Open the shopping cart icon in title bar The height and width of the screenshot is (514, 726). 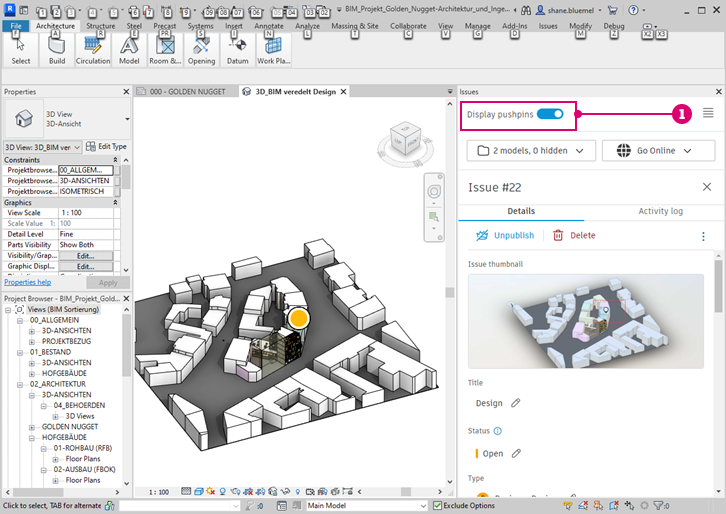[613, 10]
